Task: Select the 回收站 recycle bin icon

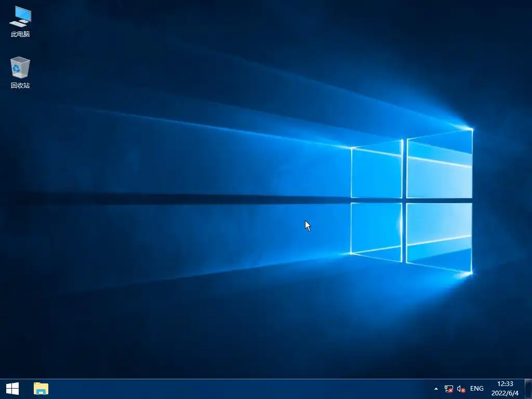Action: (20, 73)
